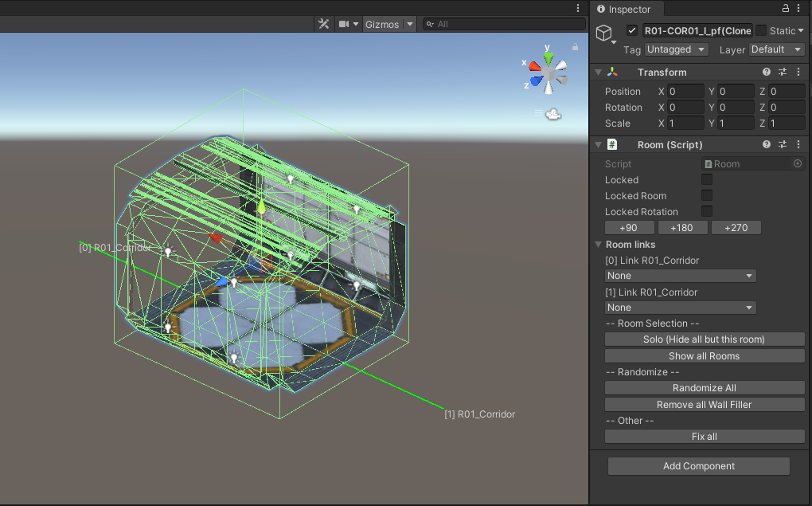Open the Room script context menu icon

[x=798, y=145]
